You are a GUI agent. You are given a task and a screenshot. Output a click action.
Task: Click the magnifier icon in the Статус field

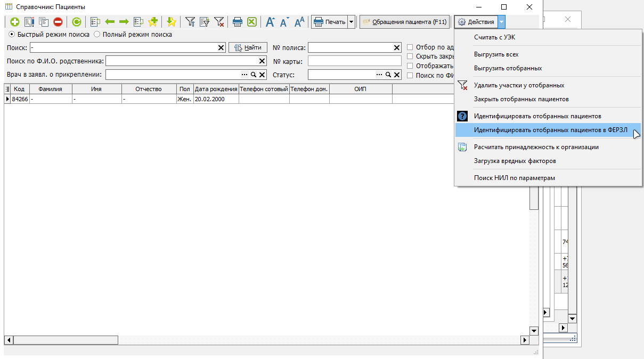(x=388, y=75)
